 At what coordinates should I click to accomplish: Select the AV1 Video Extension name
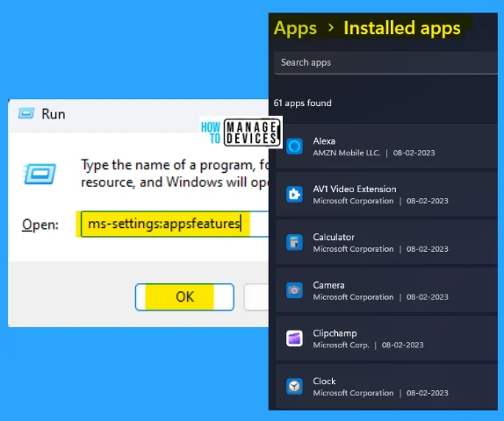pyautogui.click(x=355, y=189)
